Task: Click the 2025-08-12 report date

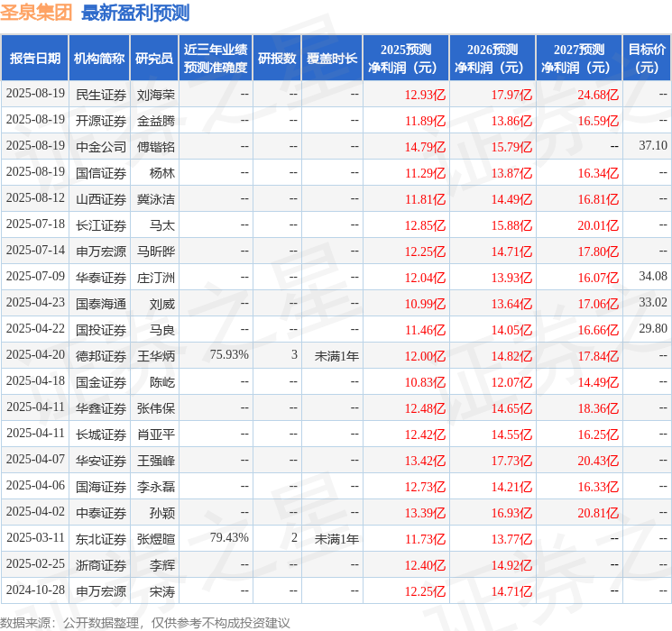Action: 35,198
